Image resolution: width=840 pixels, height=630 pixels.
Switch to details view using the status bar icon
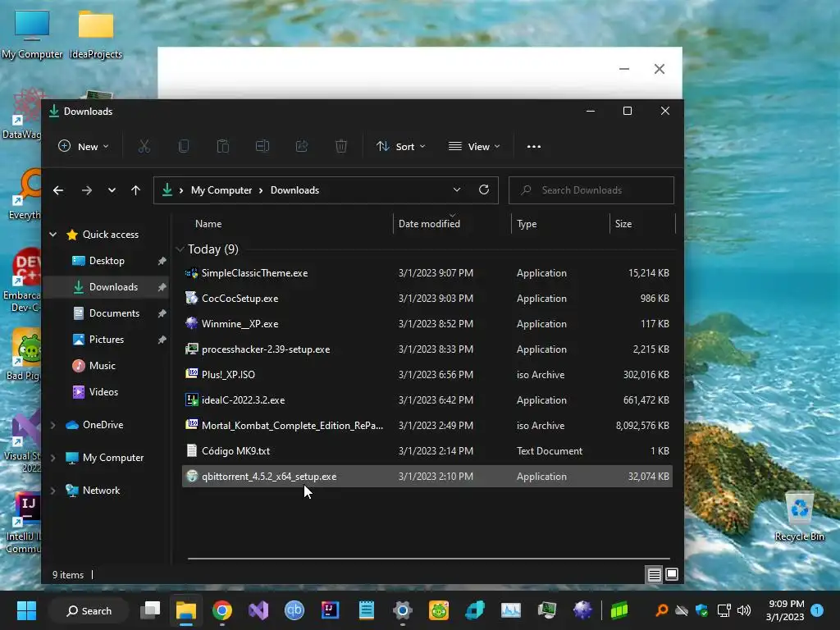[654, 575]
